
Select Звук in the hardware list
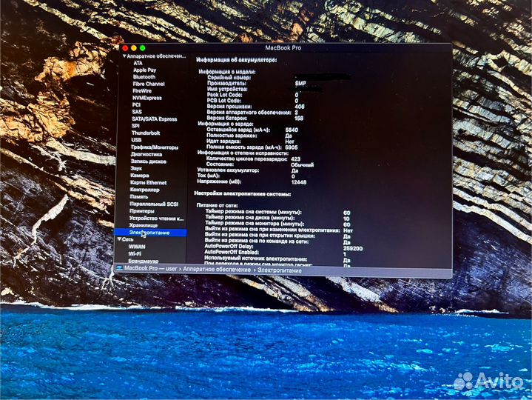[x=136, y=168]
